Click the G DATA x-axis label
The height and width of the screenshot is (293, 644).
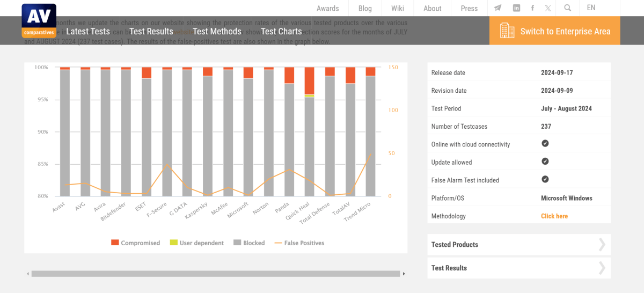[x=178, y=209]
